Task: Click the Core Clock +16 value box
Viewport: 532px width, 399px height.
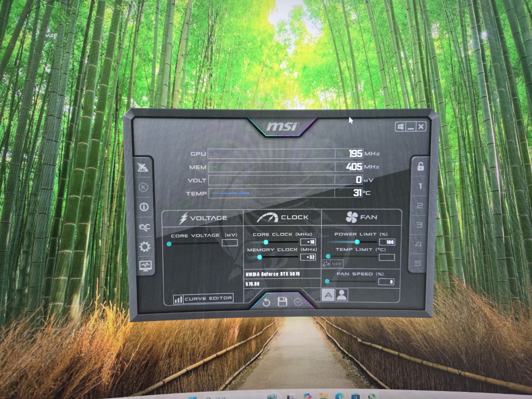Action: click(308, 242)
